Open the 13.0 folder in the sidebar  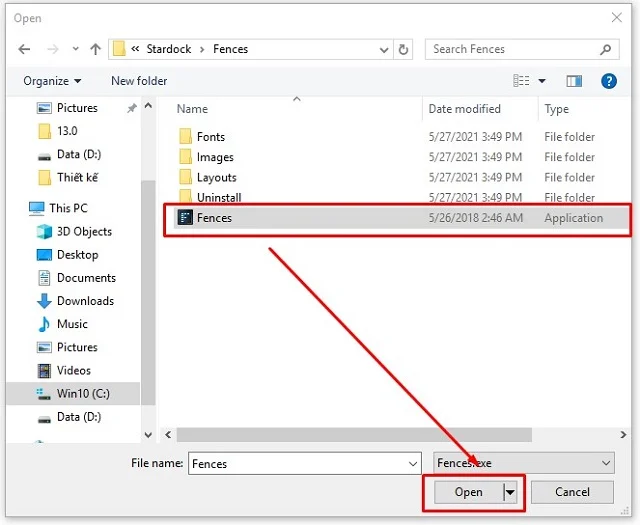67,131
